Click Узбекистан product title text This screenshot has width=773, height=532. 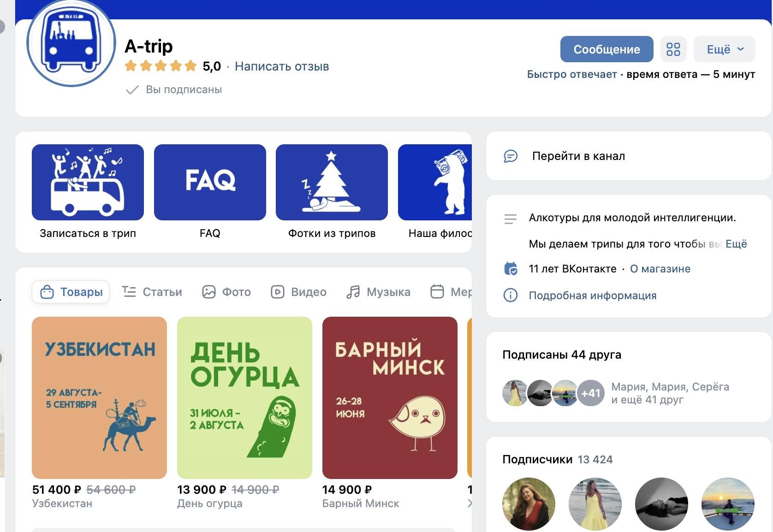click(x=62, y=503)
